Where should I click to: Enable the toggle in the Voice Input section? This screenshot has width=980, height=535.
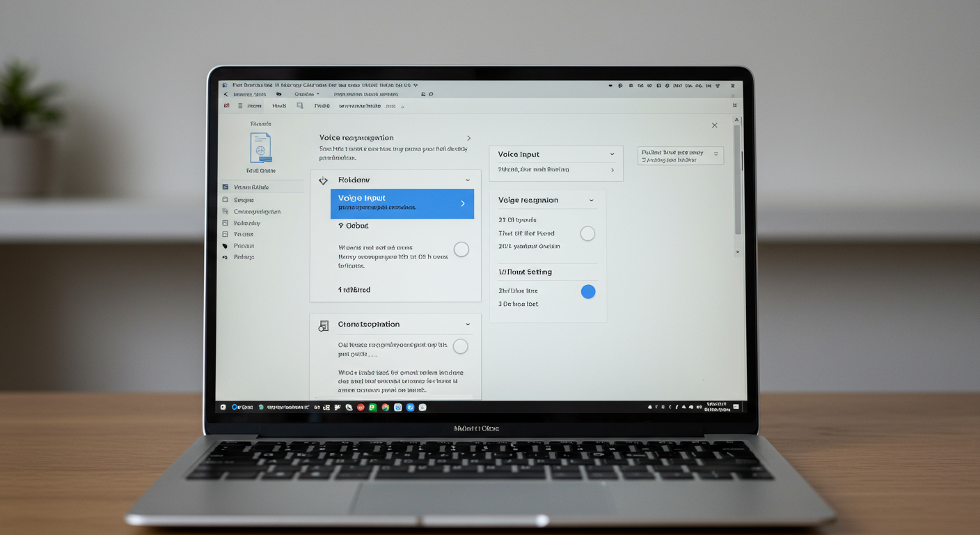pos(461,249)
